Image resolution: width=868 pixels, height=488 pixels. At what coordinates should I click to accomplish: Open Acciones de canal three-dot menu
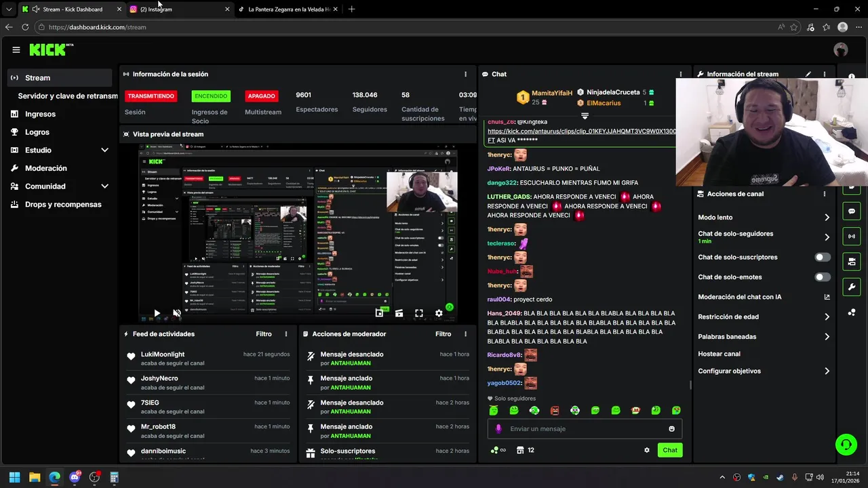tap(825, 194)
